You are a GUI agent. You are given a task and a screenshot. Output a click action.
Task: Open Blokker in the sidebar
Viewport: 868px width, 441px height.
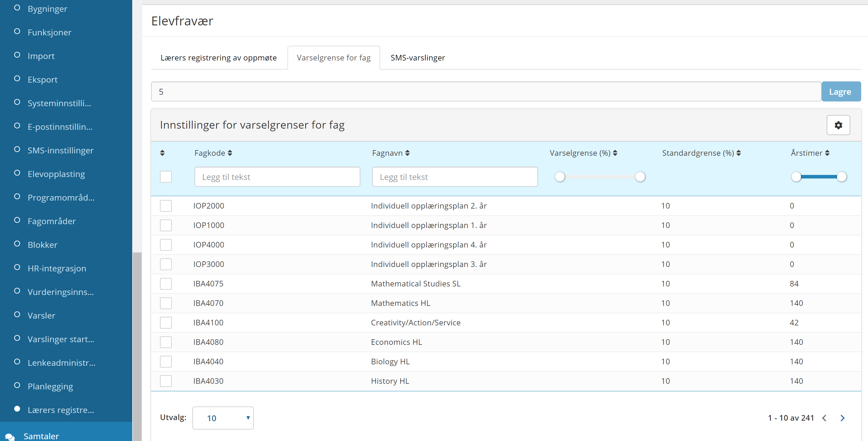tap(42, 245)
